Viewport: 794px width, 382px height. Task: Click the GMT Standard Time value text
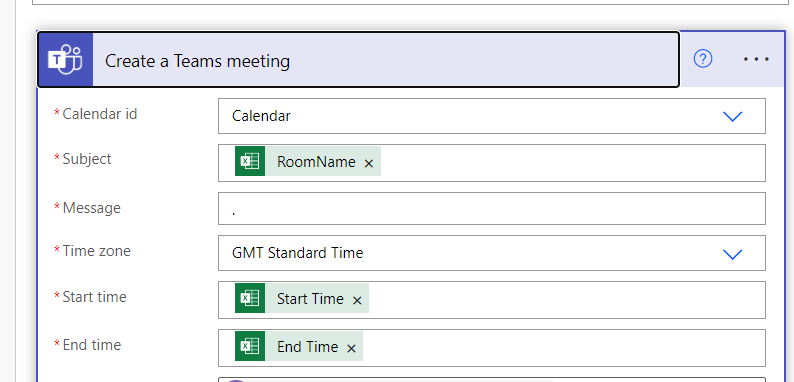click(x=297, y=253)
